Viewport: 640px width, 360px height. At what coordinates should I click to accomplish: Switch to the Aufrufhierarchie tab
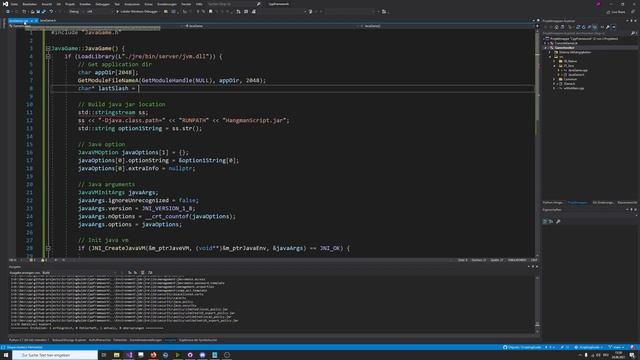[100, 340]
